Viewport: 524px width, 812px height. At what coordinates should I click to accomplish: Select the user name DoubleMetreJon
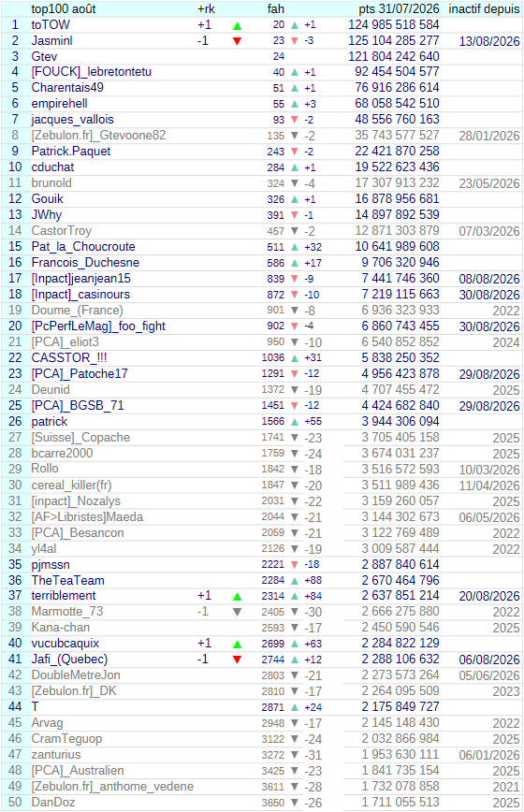tap(76, 675)
